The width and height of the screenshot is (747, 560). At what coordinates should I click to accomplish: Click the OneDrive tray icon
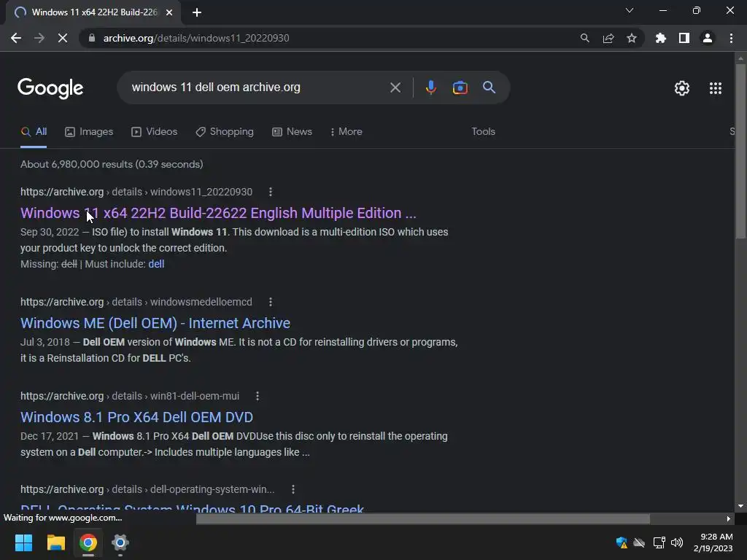[639, 542]
